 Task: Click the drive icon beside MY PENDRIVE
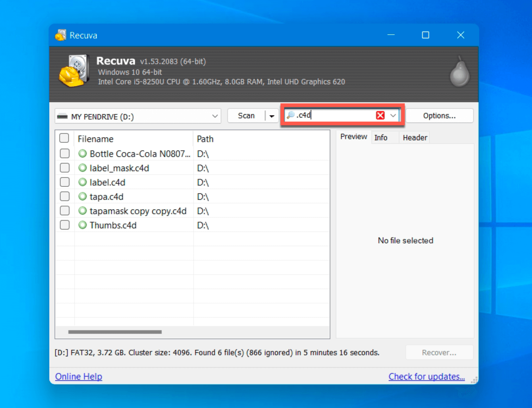[x=62, y=117]
